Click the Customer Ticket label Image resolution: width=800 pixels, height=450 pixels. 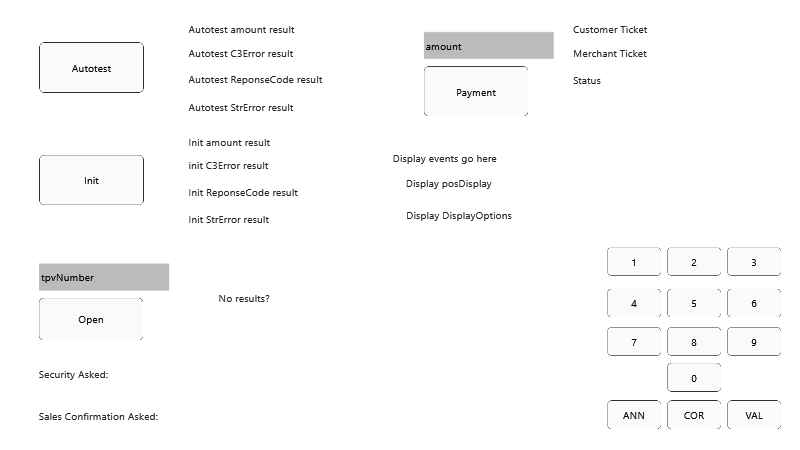click(x=610, y=30)
